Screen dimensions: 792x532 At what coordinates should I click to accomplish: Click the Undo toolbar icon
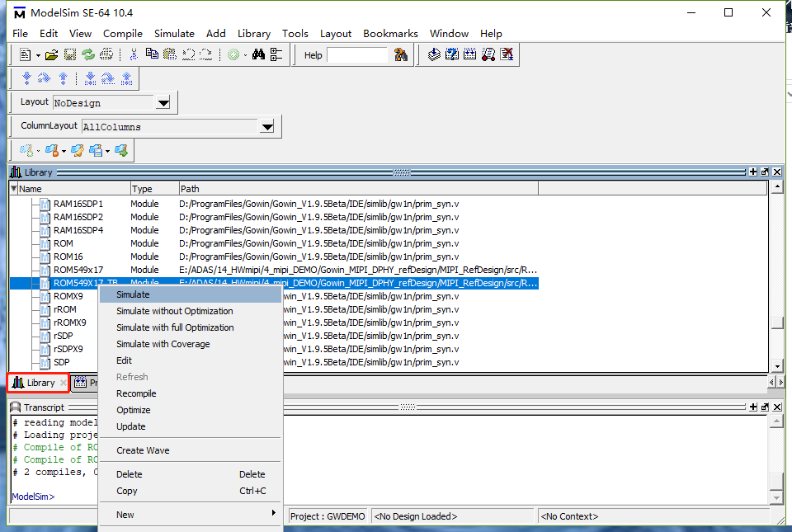(x=186, y=54)
